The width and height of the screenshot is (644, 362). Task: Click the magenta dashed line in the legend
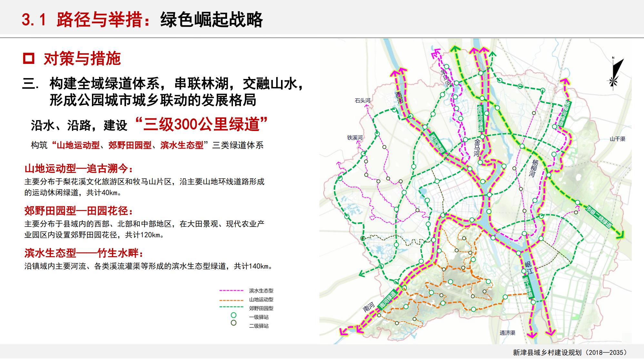231,291
